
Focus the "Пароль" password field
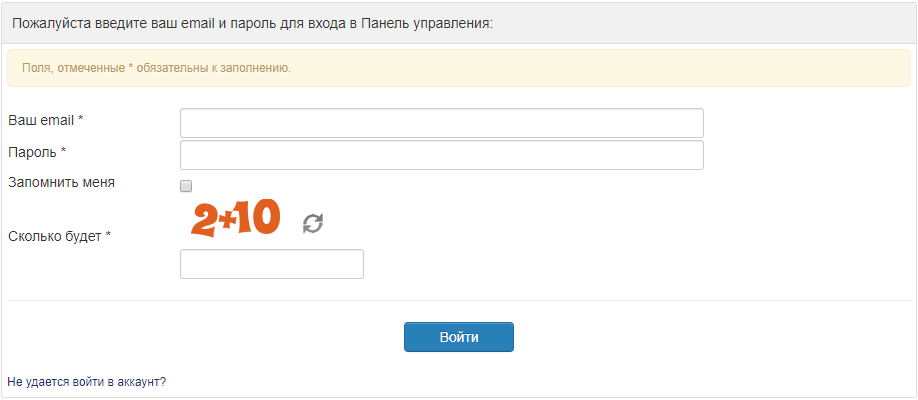pos(441,155)
